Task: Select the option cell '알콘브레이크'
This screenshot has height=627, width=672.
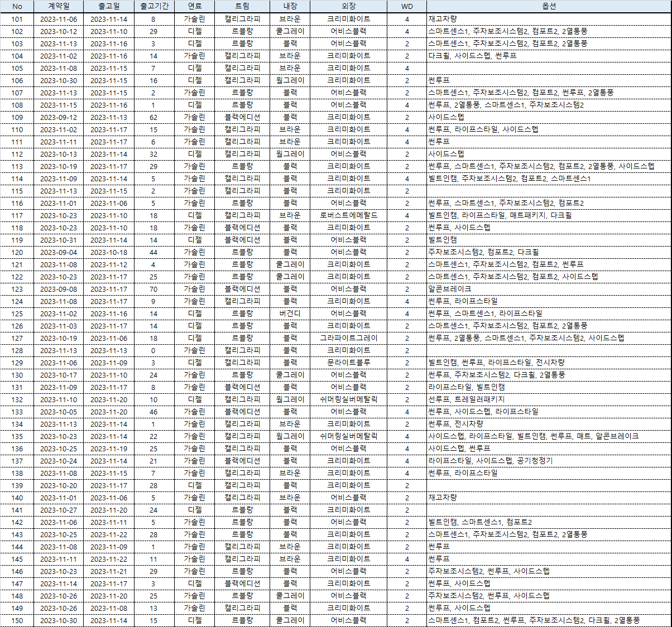Action: pyautogui.click(x=450, y=289)
